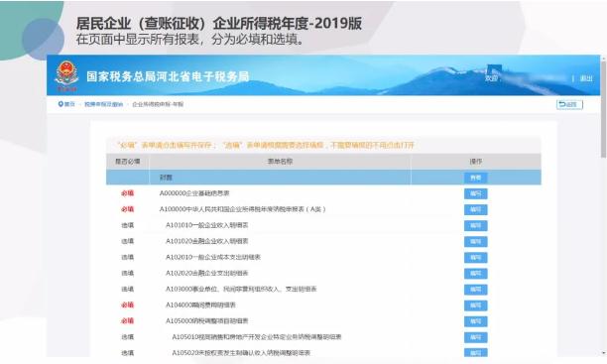The width and height of the screenshot is (607, 364).
Task: Open the tax declaration breadcrumb link
Action: pyautogui.click(x=104, y=104)
